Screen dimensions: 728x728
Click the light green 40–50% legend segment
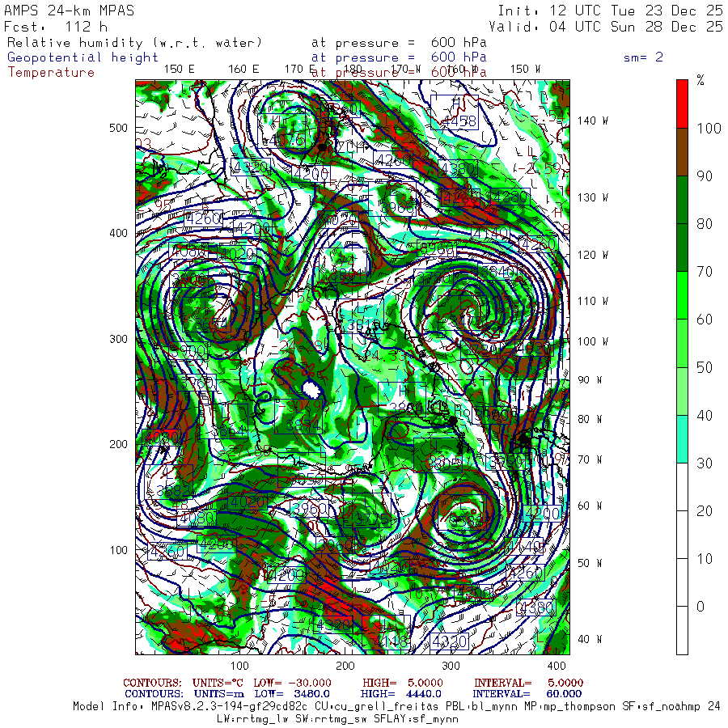682,391
